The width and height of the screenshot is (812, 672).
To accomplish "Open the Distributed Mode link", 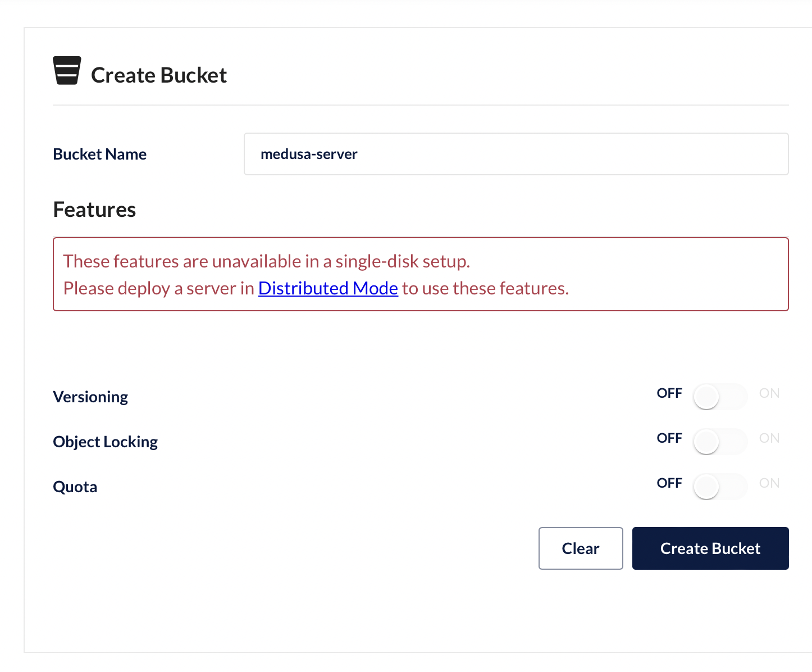I will pyautogui.click(x=328, y=288).
